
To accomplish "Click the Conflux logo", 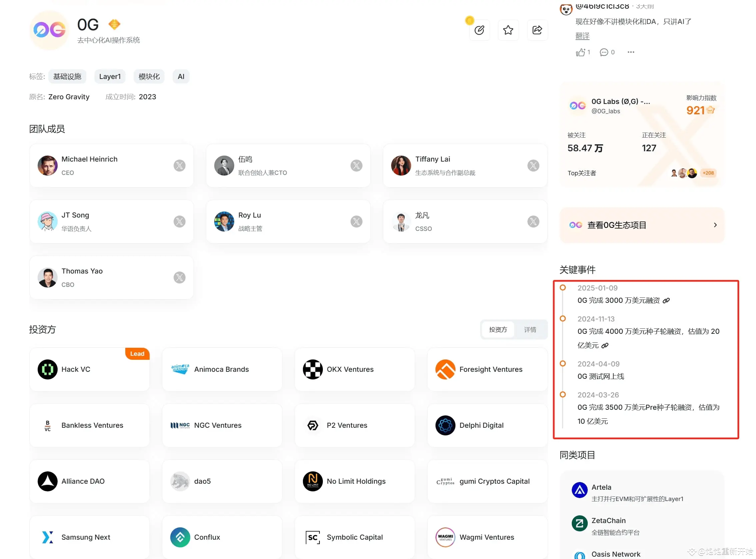I will [180, 537].
